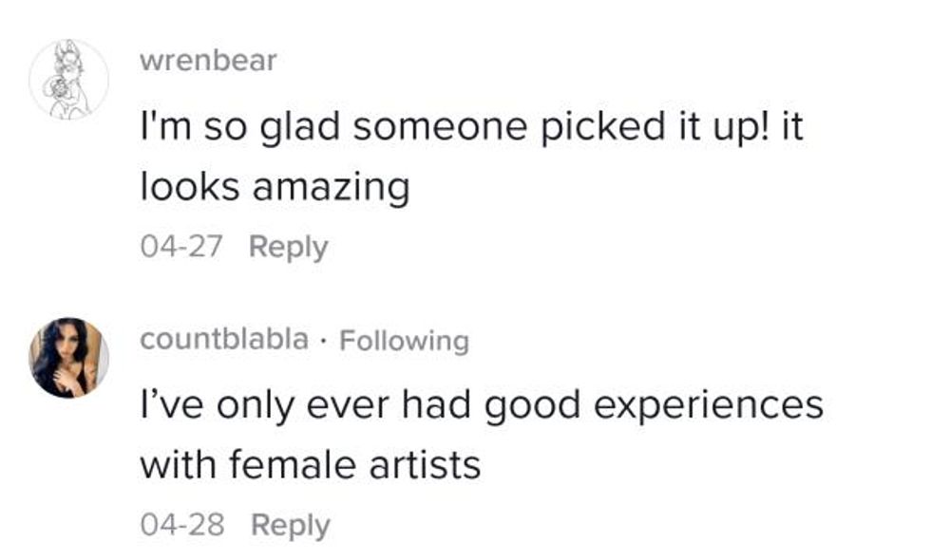Click the 04-27 comment date
Image resolution: width=931 pixels, height=560 pixels.
point(180,247)
